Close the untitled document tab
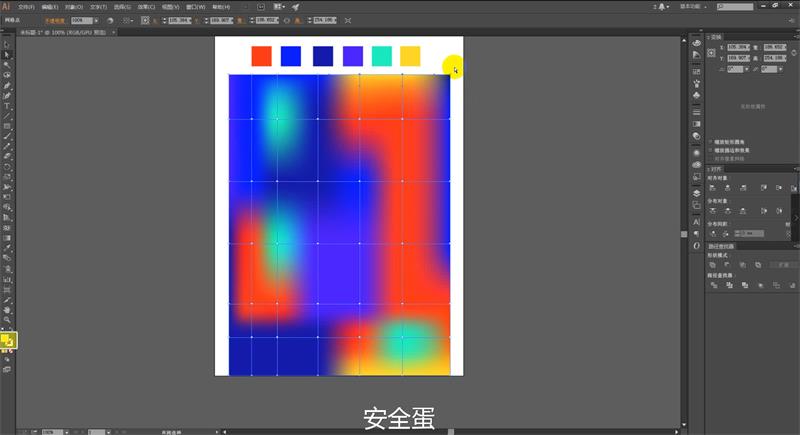The image size is (800, 435). click(x=113, y=32)
